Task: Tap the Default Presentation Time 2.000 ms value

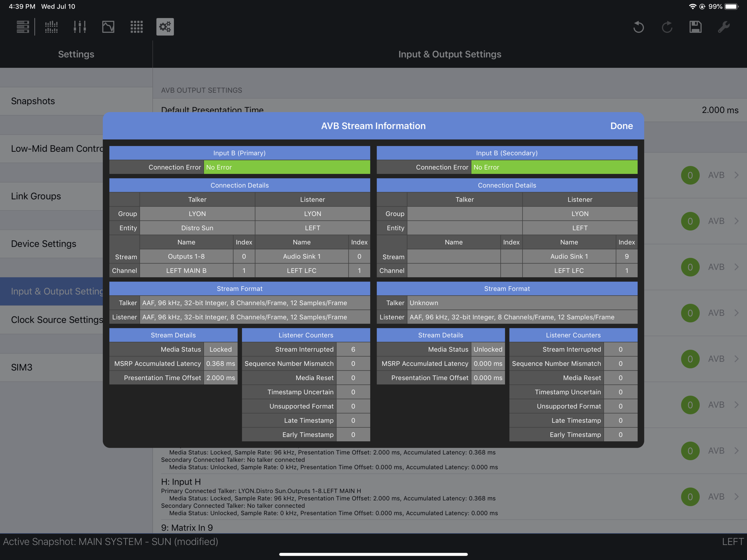Action: (x=720, y=110)
